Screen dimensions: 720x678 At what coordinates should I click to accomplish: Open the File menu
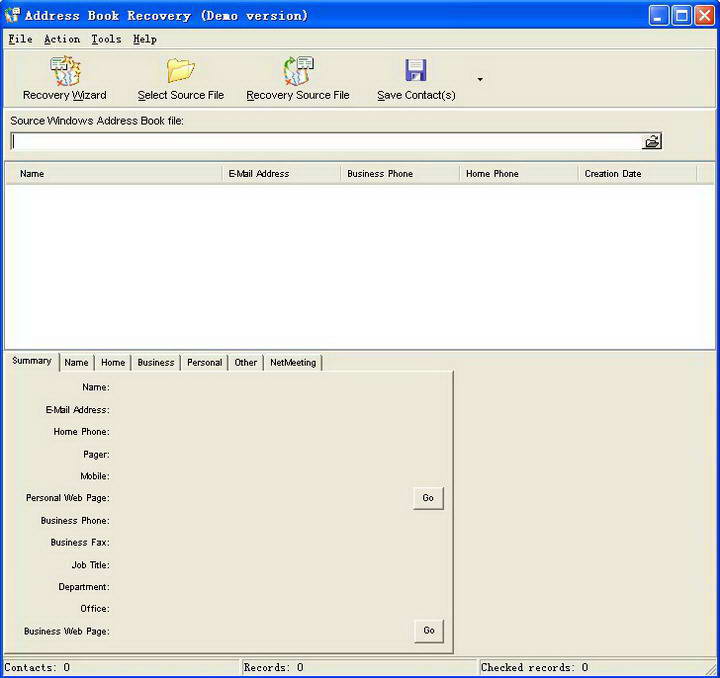[x=20, y=39]
